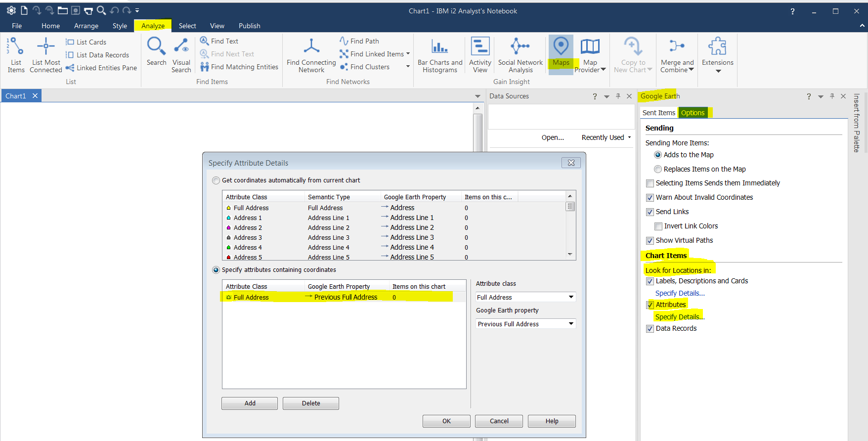Click the magnifier icon in quick access toolbar

tap(101, 10)
